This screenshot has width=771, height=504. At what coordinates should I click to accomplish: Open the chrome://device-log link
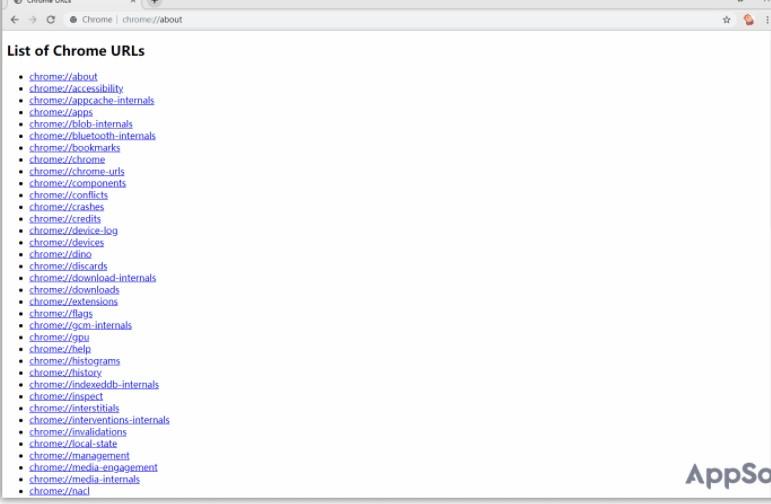coord(73,231)
